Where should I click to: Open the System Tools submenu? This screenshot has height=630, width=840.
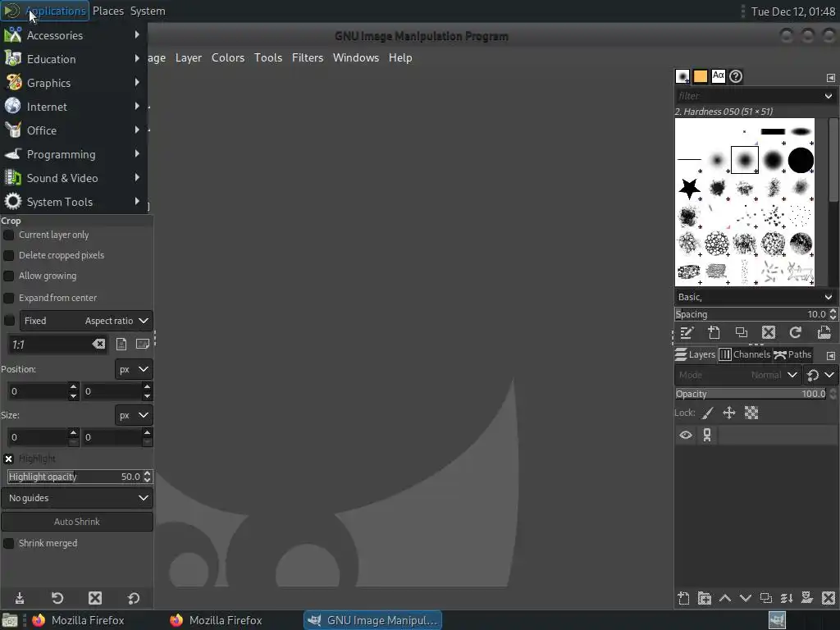(73, 202)
